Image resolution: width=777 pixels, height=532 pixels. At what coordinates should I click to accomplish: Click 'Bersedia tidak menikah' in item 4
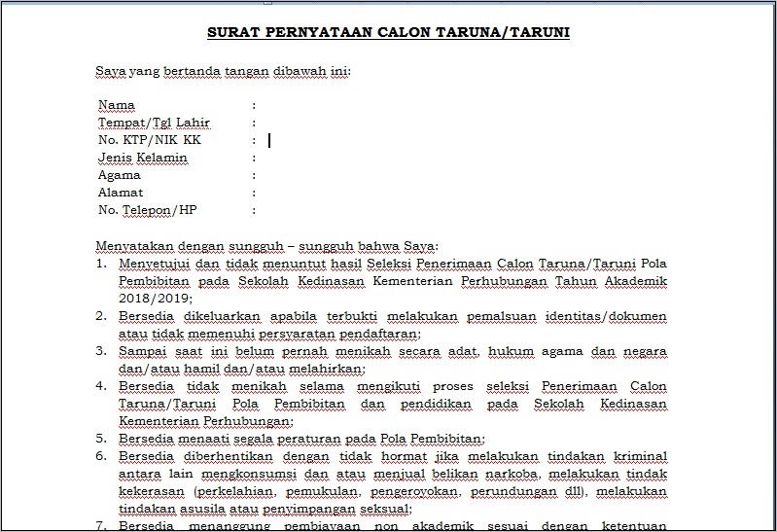tap(202, 386)
